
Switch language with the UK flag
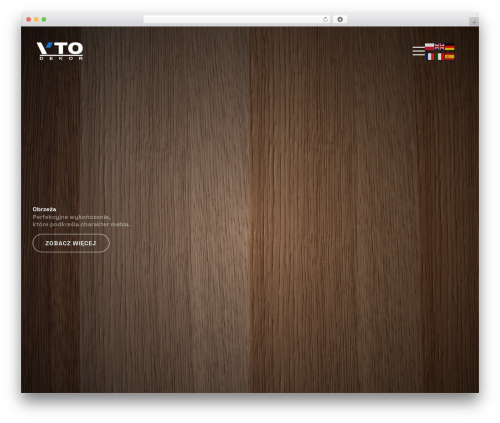click(439, 47)
